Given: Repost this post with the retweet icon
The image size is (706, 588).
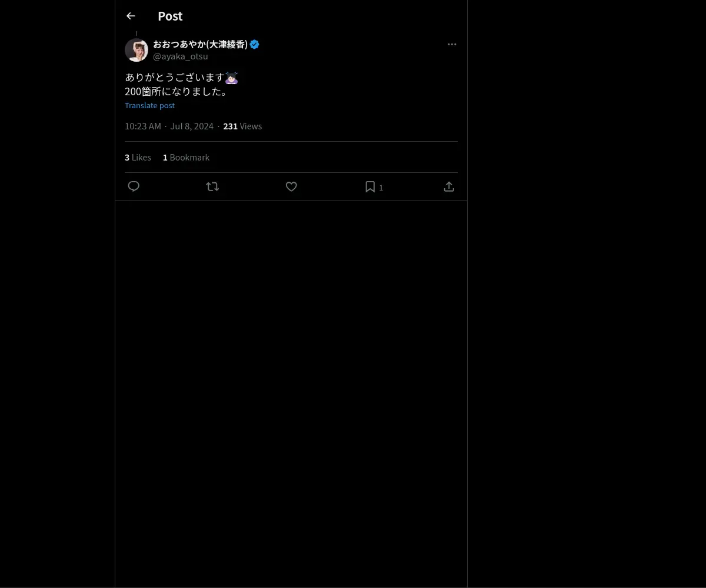Looking at the screenshot, I should click(x=212, y=186).
